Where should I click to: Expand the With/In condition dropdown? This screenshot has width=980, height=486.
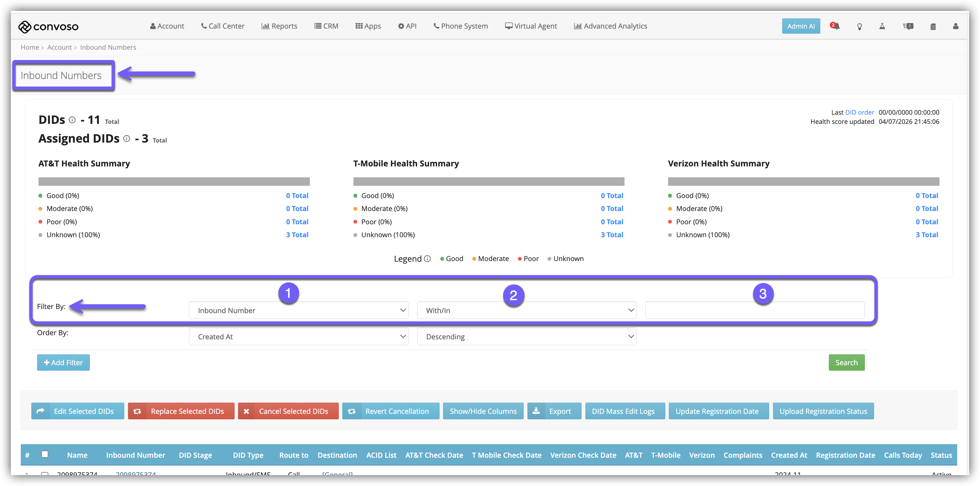pyautogui.click(x=526, y=310)
